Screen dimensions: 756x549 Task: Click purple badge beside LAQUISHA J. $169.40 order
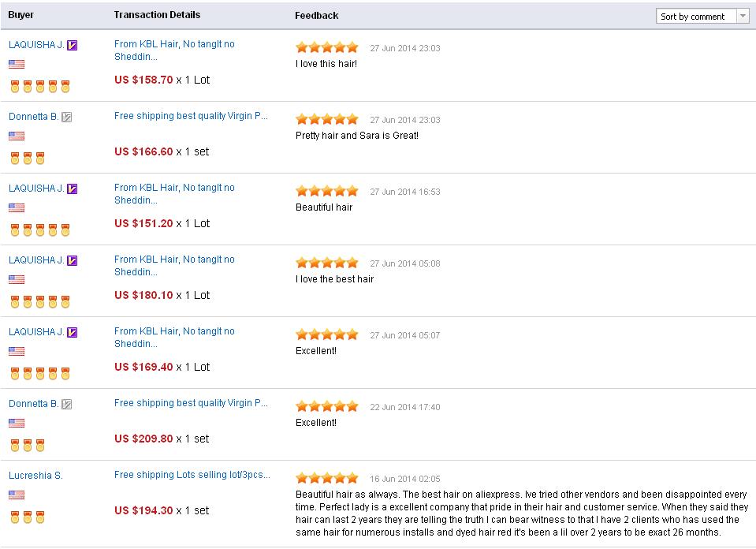click(x=72, y=332)
